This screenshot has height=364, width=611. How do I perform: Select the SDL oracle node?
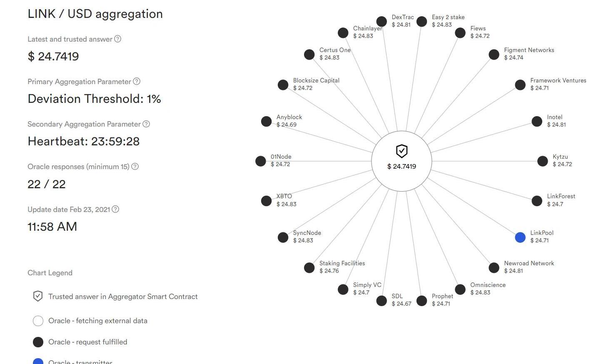click(x=382, y=301)
